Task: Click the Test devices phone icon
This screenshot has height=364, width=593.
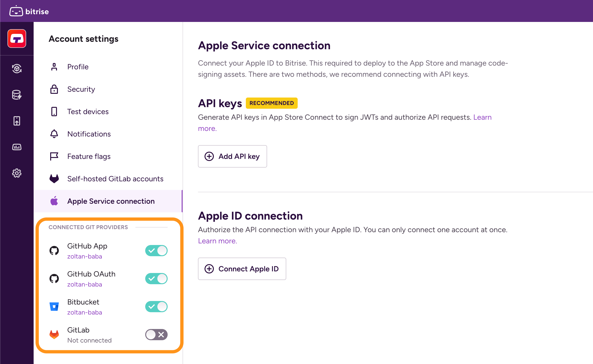Action: pyautogui.click(x=54, y=112)
